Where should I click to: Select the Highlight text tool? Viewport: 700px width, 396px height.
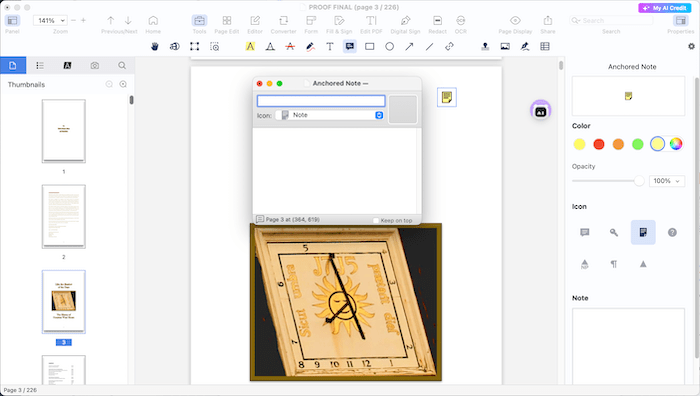[250, 46]
